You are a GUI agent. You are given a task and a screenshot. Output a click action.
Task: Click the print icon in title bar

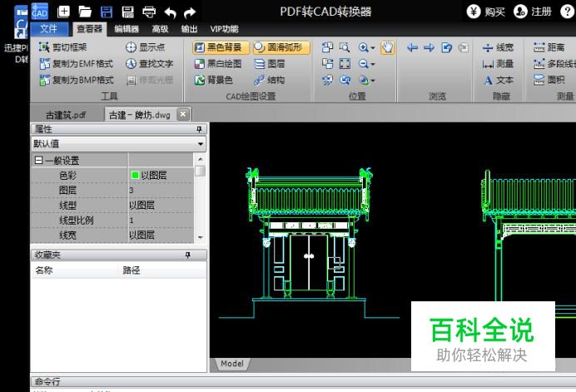click(149, 11)
